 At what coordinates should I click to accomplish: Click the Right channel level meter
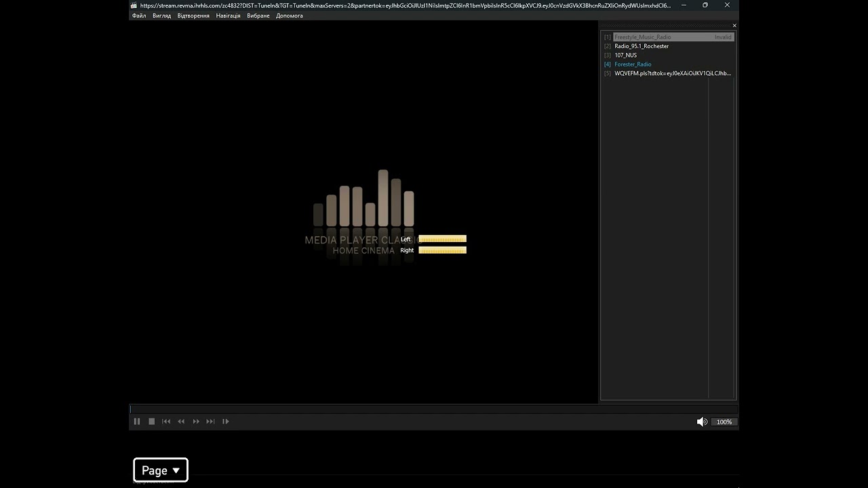click(x=443, y=250)
